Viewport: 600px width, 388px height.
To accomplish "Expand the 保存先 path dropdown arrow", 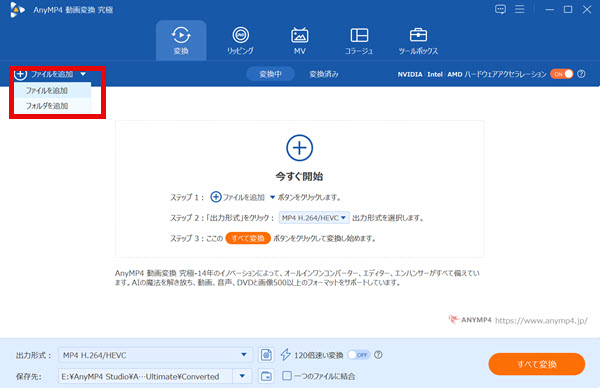I will pyautogui.click(x=242, y=376).
